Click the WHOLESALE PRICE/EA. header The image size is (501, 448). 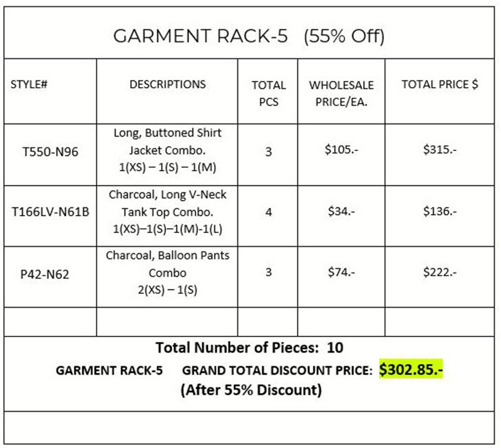coord(341,92)
